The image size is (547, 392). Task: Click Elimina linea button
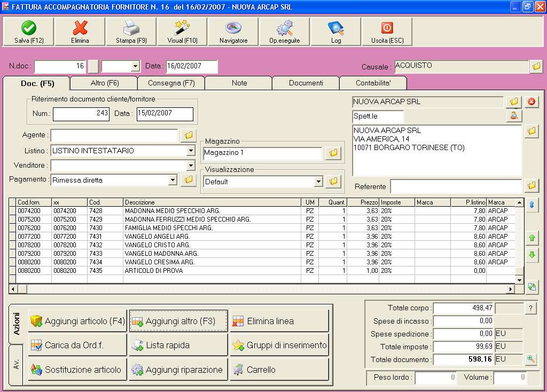(x=279, y=322)
